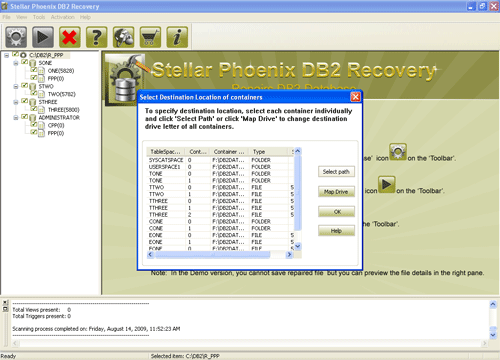Click the shopping cart Buy toolbar icon

(x=150, y=37)
